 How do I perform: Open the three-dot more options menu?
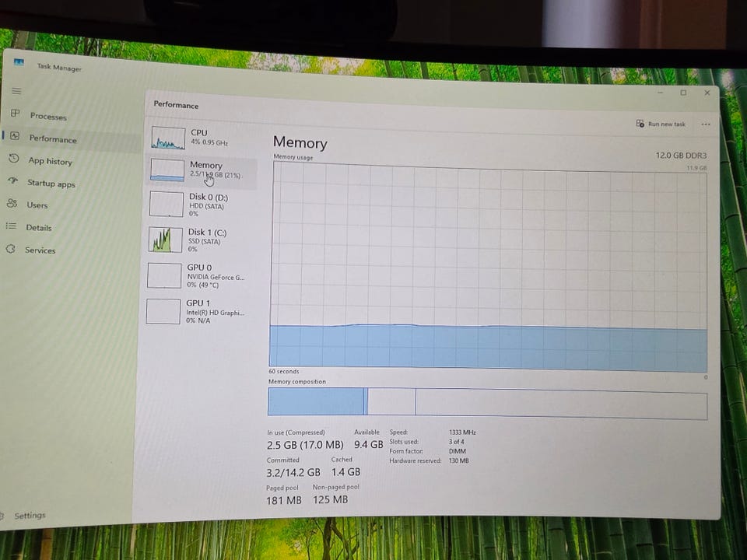point(706,124)
